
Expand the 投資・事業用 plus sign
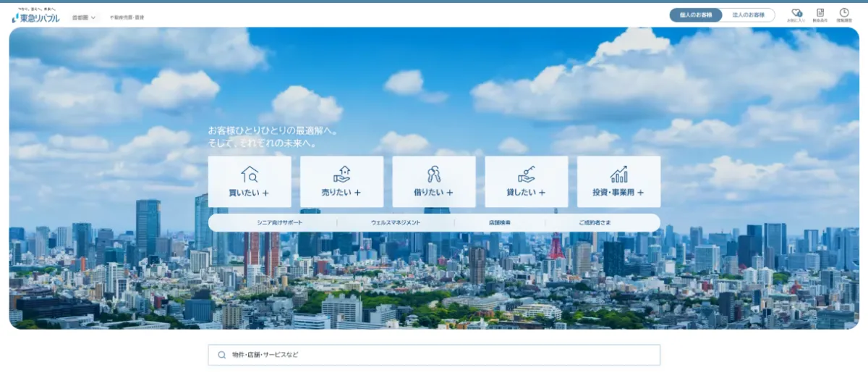click(640, 193)
